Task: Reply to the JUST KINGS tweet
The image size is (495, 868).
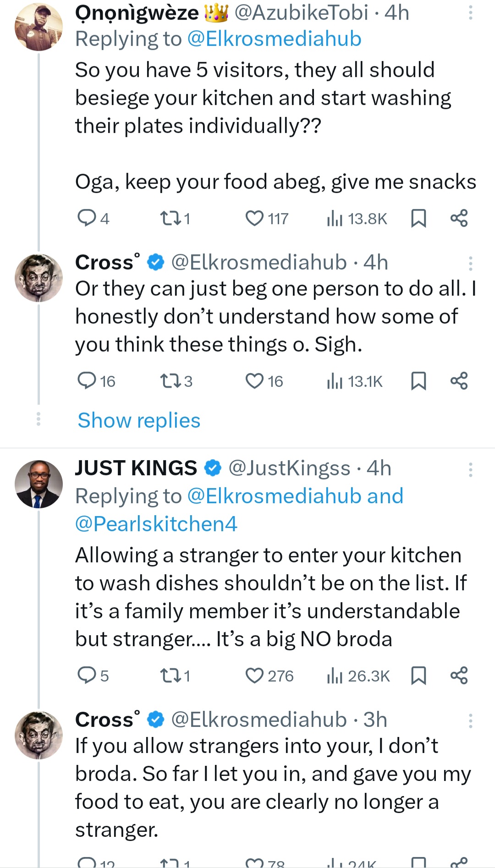Action: tap(86, 676)
